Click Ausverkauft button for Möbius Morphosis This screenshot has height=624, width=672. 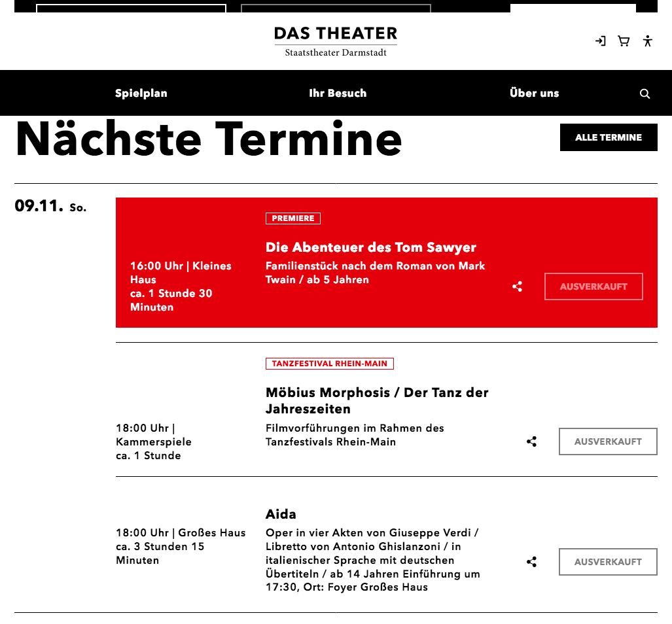[x=607, y=442]
